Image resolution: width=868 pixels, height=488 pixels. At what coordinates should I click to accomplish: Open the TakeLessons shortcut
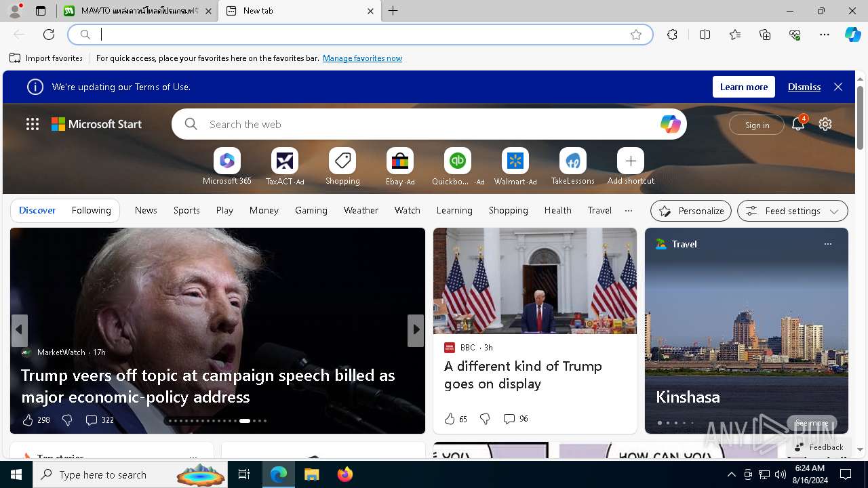click(573, 167)
